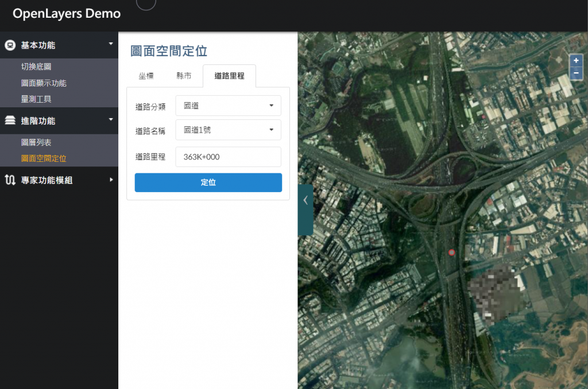Collapse 進階功能 section arrow
The image size is (588, 389).
(111, 119)
